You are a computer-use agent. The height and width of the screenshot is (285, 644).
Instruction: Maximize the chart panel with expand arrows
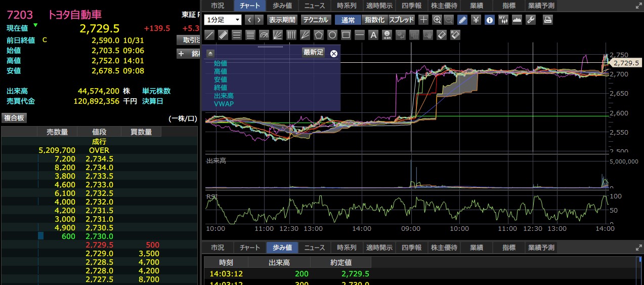[x=638, y=6]
